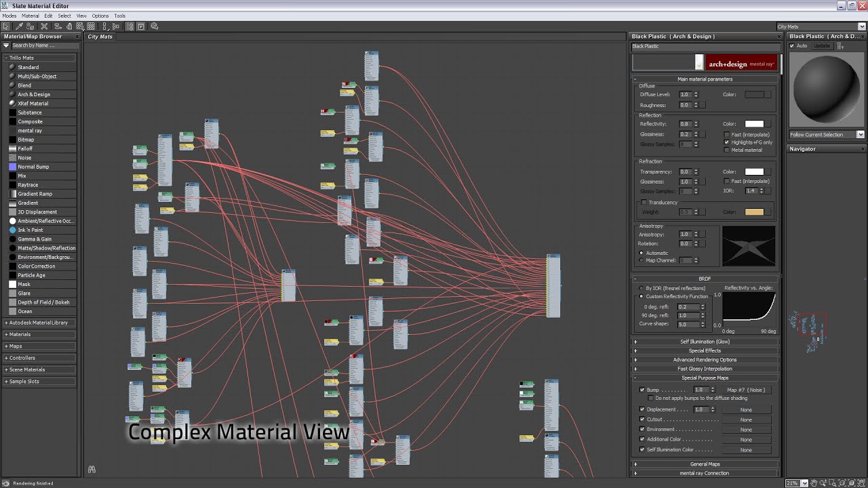
Task: Delete selected nodes with the X icon
Action: [x=44, y=26]
